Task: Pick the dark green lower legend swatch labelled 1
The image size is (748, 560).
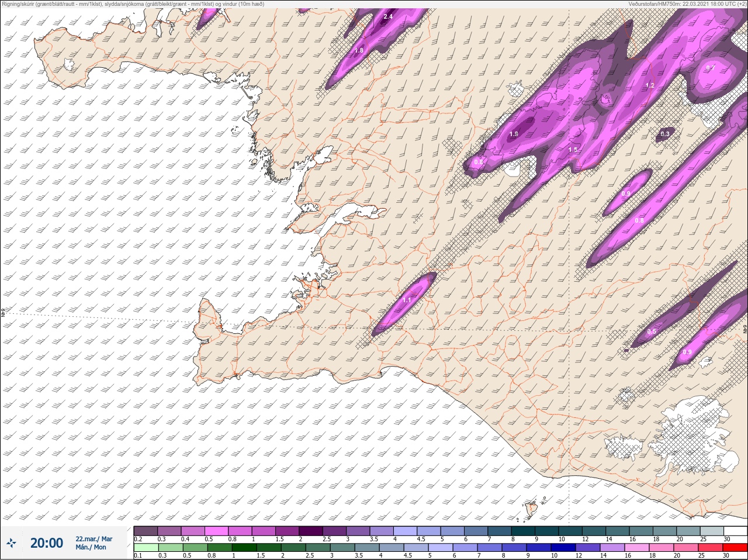Action: click(244, 548)
